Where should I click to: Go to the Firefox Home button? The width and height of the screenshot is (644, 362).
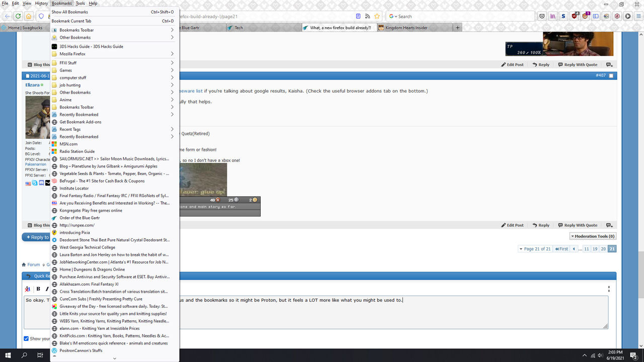[29, 16]
